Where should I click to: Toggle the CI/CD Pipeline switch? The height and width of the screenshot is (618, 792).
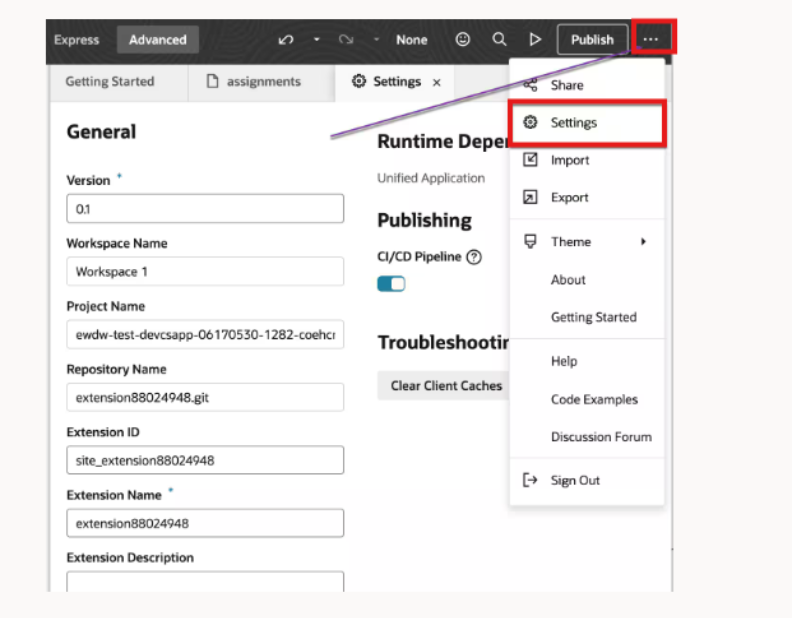[391, 284]
